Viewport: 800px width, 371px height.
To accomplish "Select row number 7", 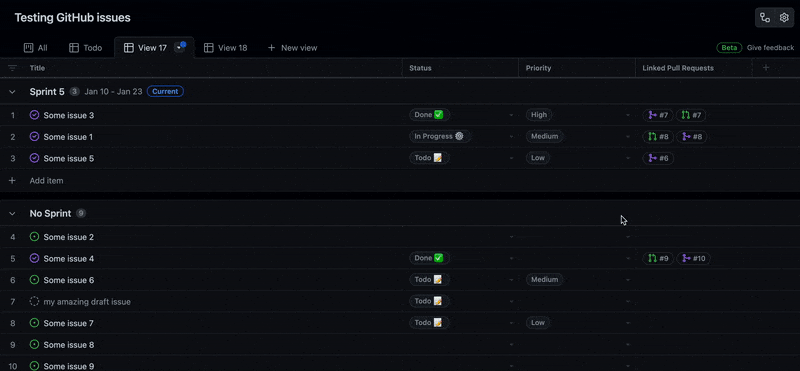I will tap(13, 302).
